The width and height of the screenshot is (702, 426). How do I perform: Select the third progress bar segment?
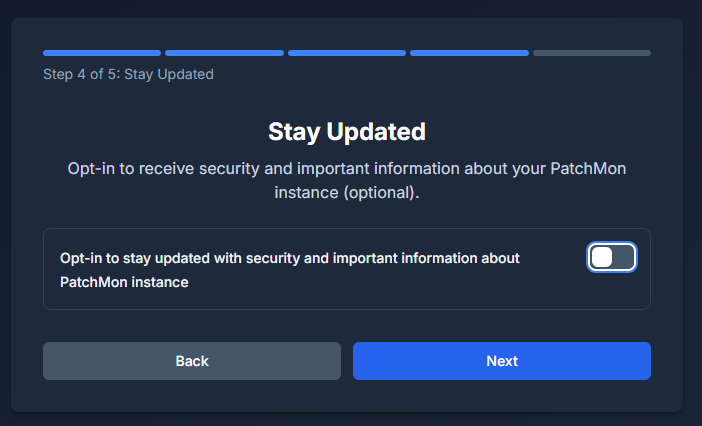pyautogui.click(x=347, y=53)
